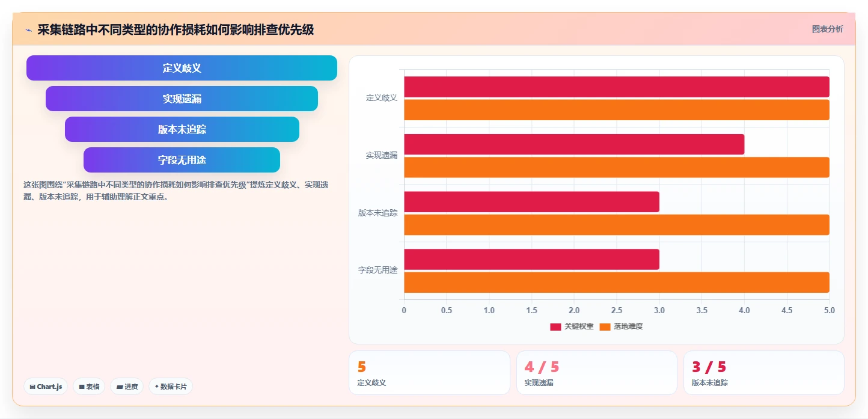This screenshot has width=868, height=419.
Task: Select the 定义歧义 funnel bar
Action: pos(182,68)
